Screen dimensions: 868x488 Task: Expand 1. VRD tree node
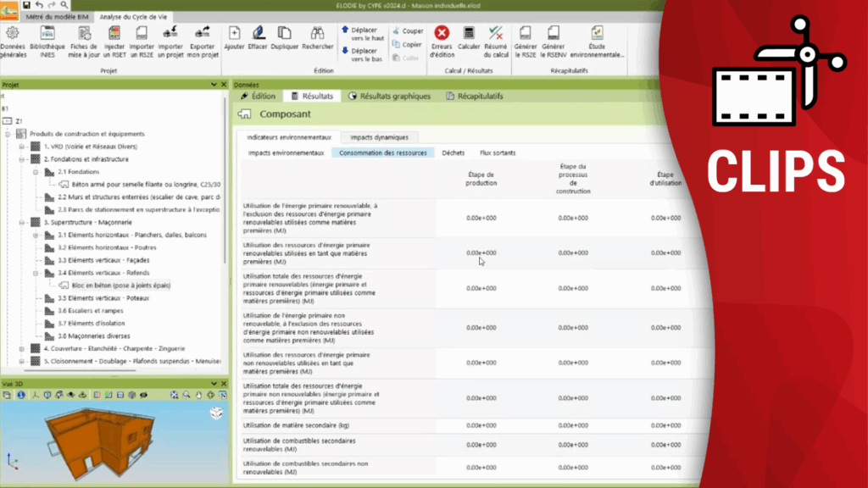tap(22, 147)
